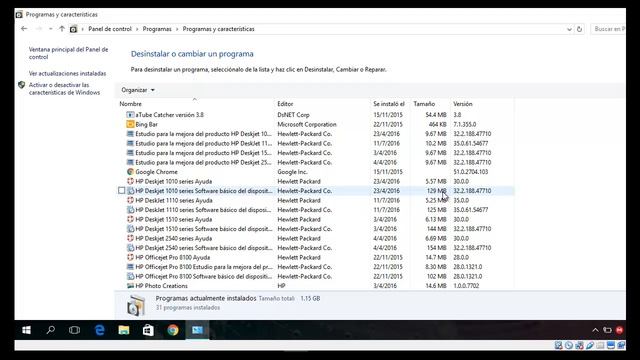Open Ventana principal del Panel de control

click(69, 53)
